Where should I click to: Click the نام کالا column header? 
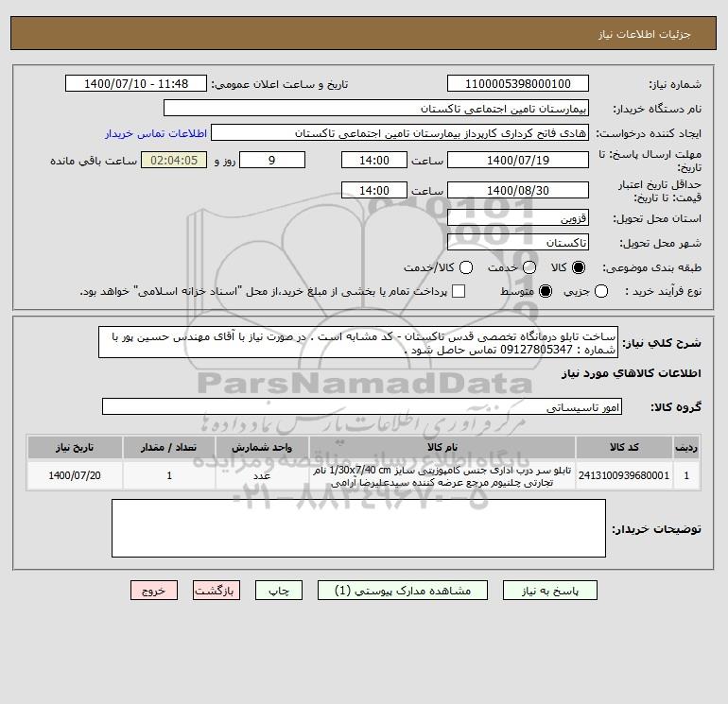(442, 447)
